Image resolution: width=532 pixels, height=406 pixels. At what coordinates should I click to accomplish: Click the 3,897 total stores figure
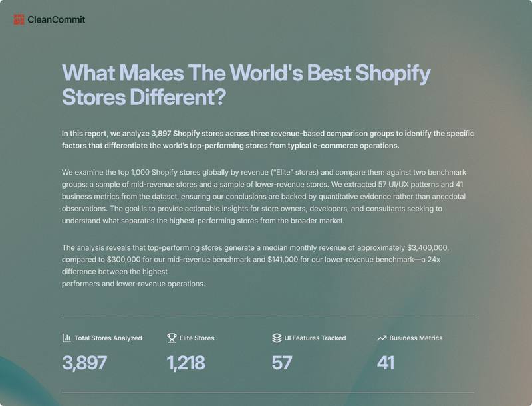tap(84, 363)
